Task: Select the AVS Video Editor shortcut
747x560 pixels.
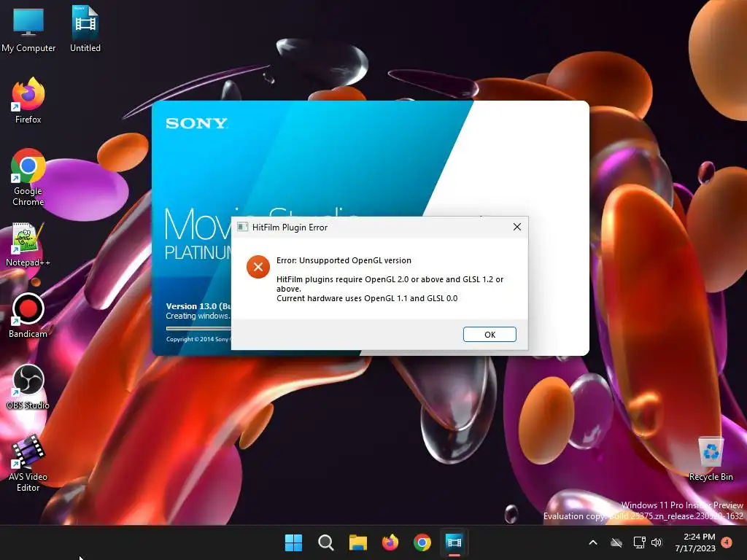Action: click(28, 463)
